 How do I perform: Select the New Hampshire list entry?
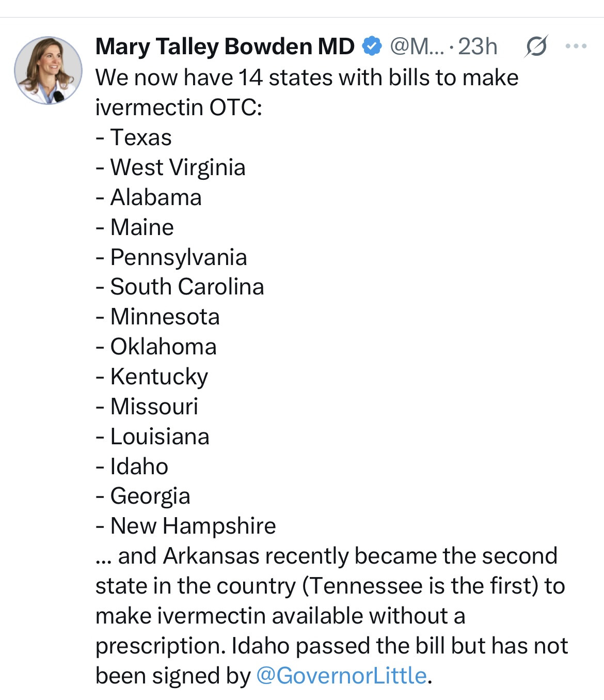click(193, 526)
